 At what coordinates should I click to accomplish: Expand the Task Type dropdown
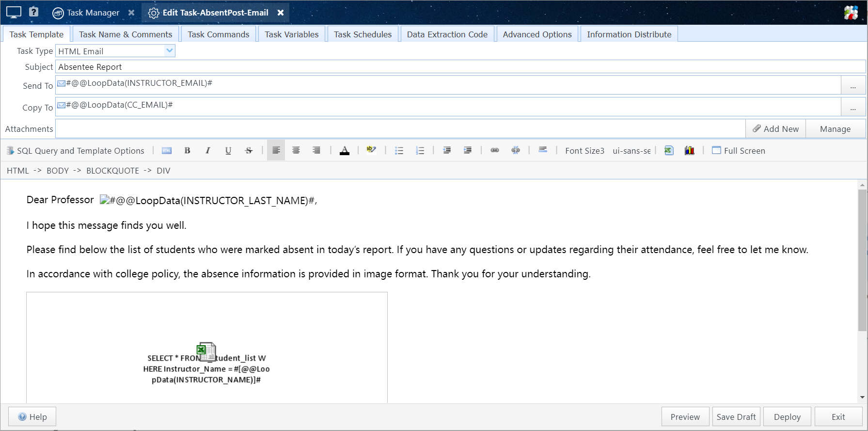[x=169, y=50]
